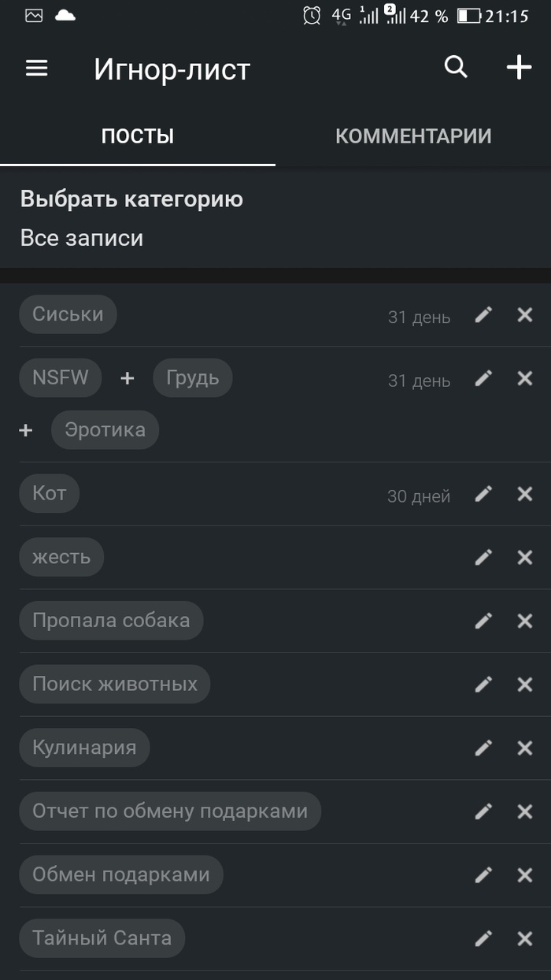Delete the жесть ignore entry
The height and width of the screenshot is (980, 551).
[525, 558]
